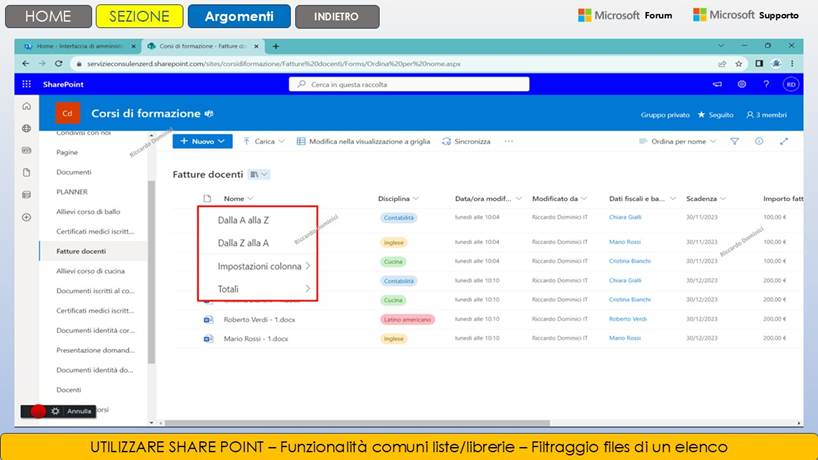
Task: Click the browser share page icon
Action: (722, 64)
